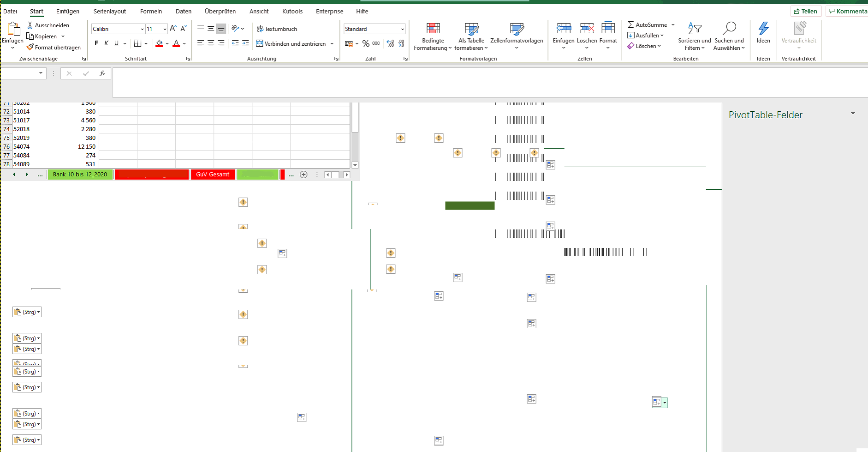Open the Datei tab
Viewport: 868px width, 452px height.
[x=10, y=11]
